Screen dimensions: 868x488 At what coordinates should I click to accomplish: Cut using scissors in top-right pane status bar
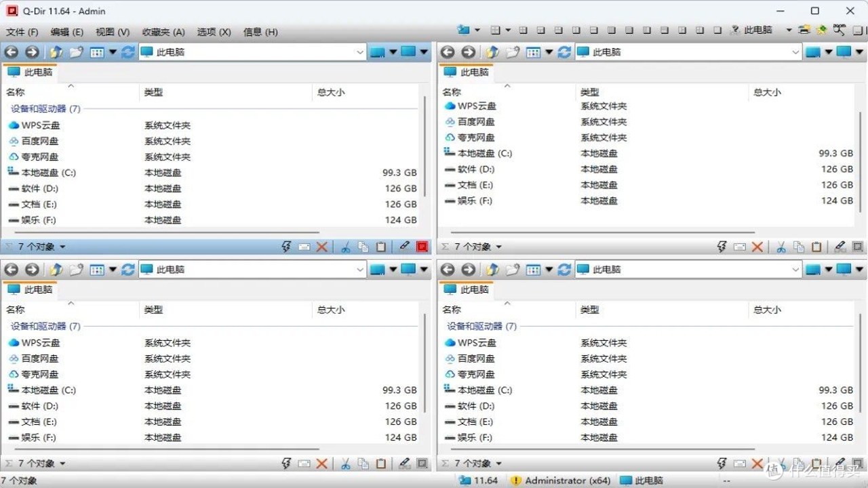(x=781, y=247)
